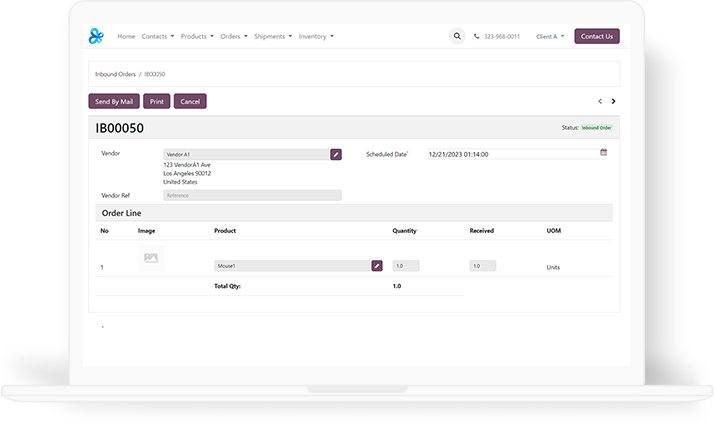Viewport: 715px width, 430px height.
Task: Click the phone icon beside 323-968-0011
Action: (477, 36)
